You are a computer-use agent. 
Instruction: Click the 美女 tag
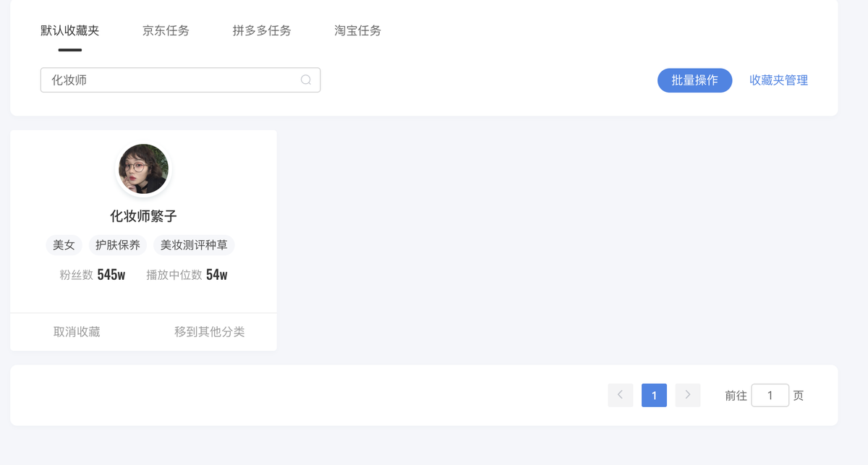click(x=64, y=245)
